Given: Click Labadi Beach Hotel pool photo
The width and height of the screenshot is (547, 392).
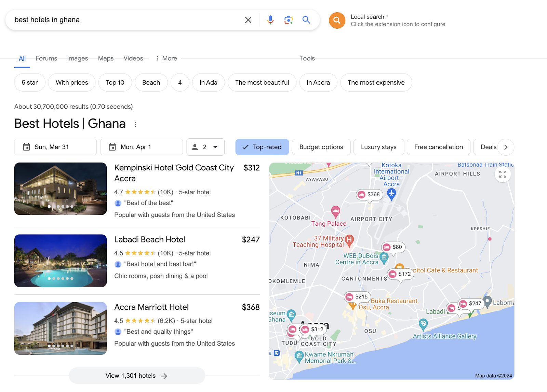Looking at the screenshot, I should click(61, 261).
